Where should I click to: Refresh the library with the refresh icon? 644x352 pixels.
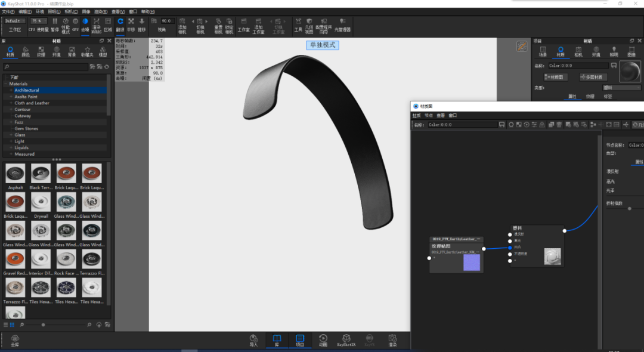107,67
